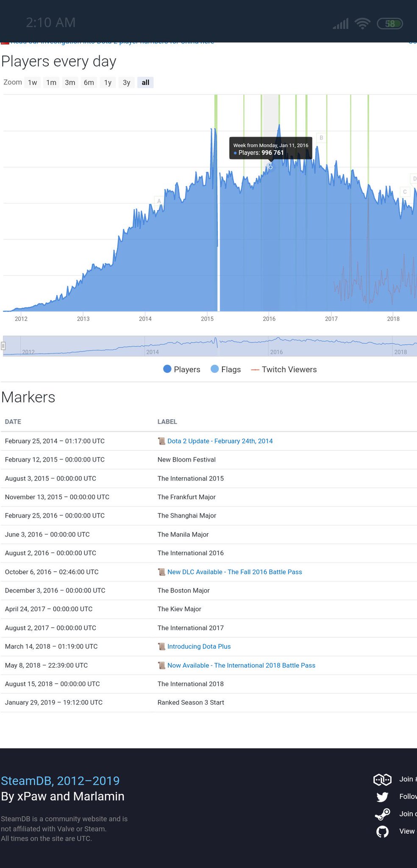
Task: Click the DATE column header
Action: (13, 422)
